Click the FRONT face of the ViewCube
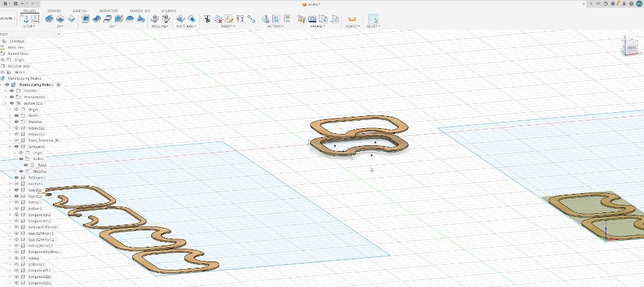This screenshot has height=287, width=644. 631,48
